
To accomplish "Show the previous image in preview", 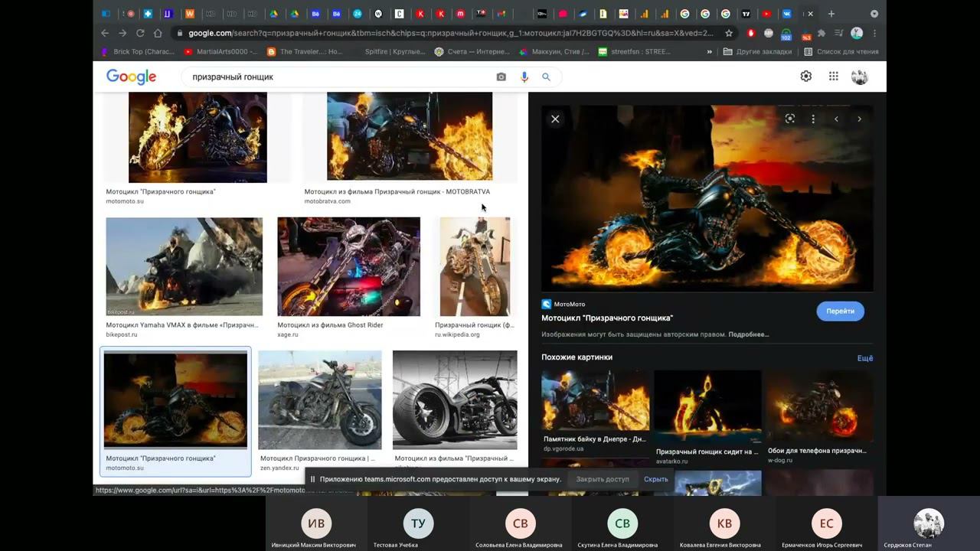I will pyautogui.click(x=836, y=119).
